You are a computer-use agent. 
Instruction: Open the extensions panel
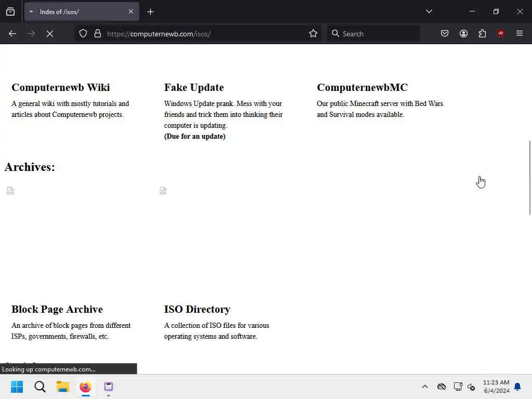click(482, 34)
